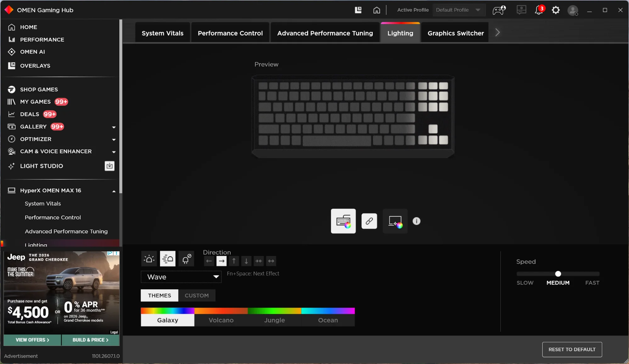Open the remote play monitor icon
Screen dimensions: 629x364
coord(521,10)
